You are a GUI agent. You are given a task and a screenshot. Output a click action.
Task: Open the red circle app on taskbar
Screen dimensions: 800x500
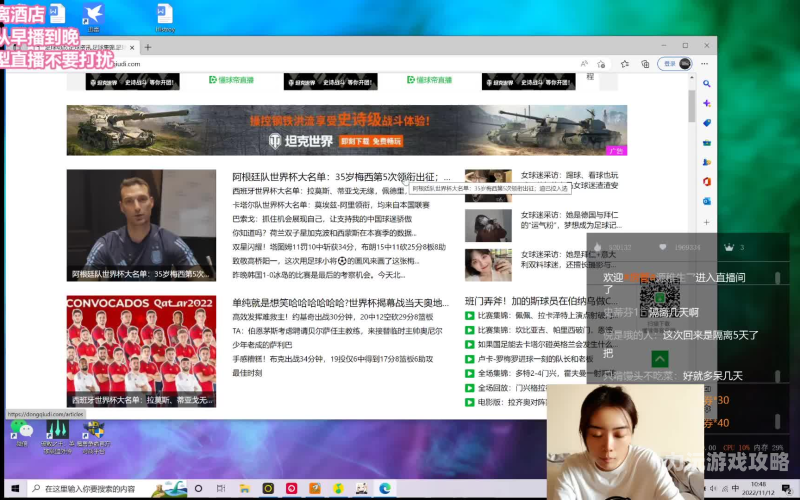291,489
